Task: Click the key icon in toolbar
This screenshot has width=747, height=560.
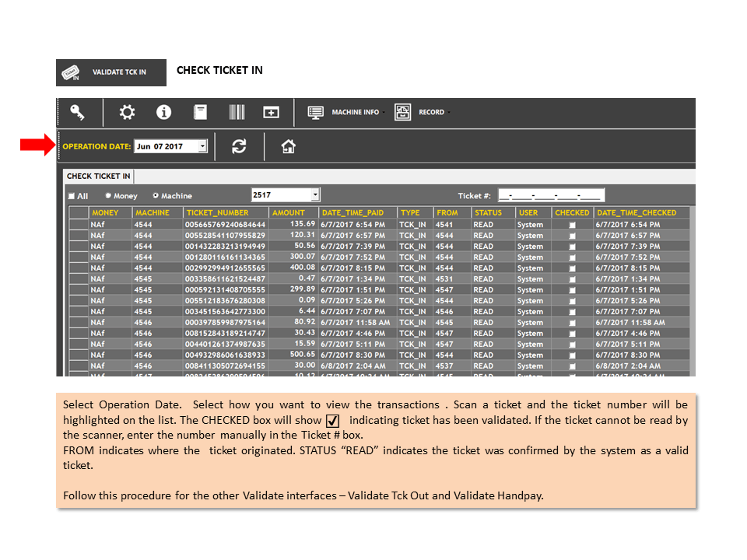Action: tap(77, 112)
